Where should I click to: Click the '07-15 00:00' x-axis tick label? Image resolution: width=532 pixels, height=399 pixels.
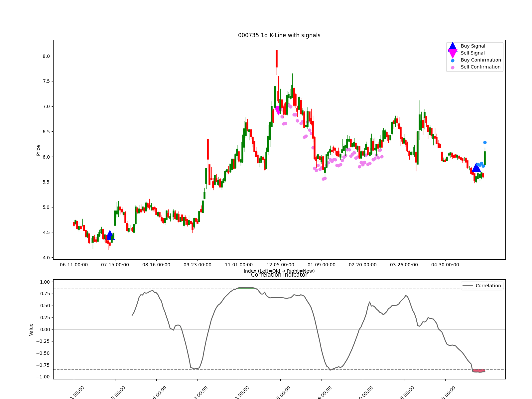(115, 265)
